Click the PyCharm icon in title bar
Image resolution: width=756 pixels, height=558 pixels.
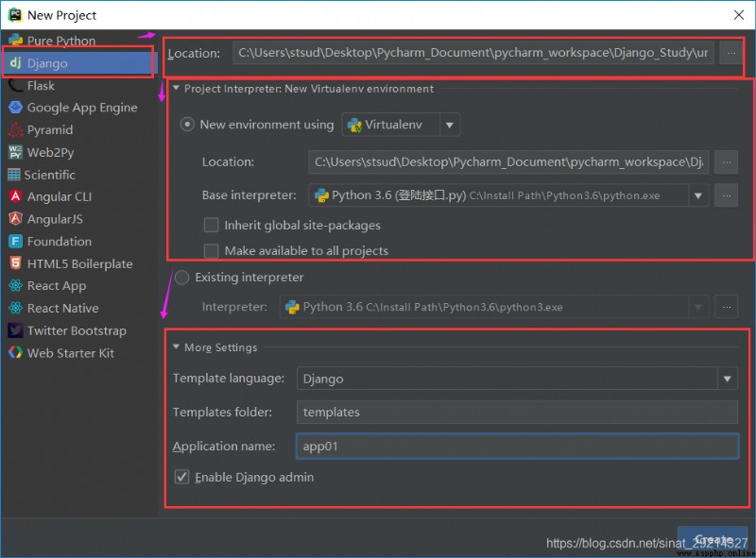pos(15,15)
